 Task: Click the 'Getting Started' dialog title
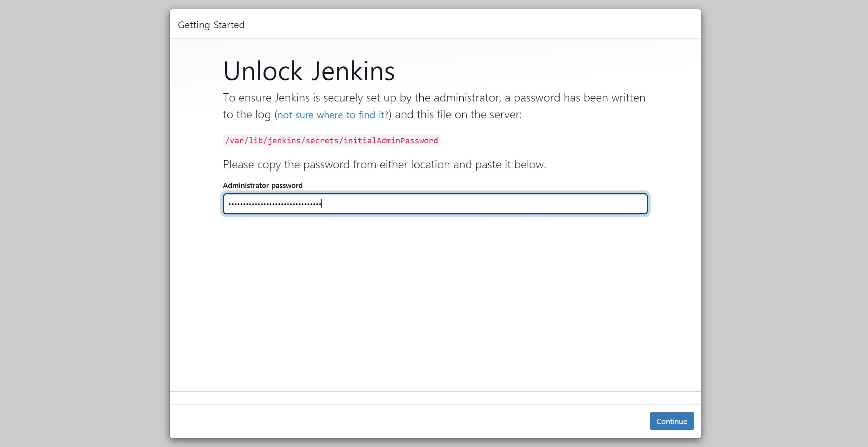(211, 25)
